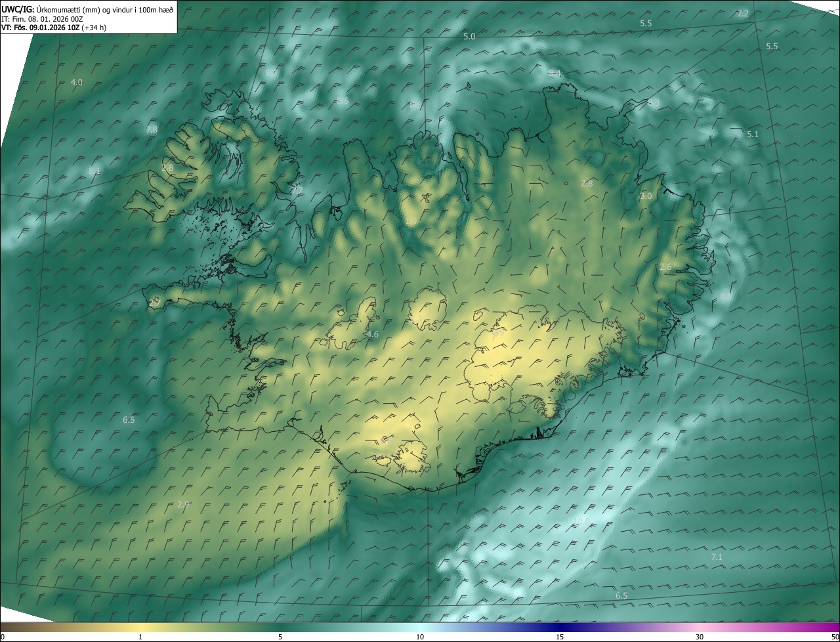Click the initialisation time 'IT: Fim. 08. 01. 2026 00Z'
The height and width of the screenshot is (642, 840).
(x=42, y=19)
